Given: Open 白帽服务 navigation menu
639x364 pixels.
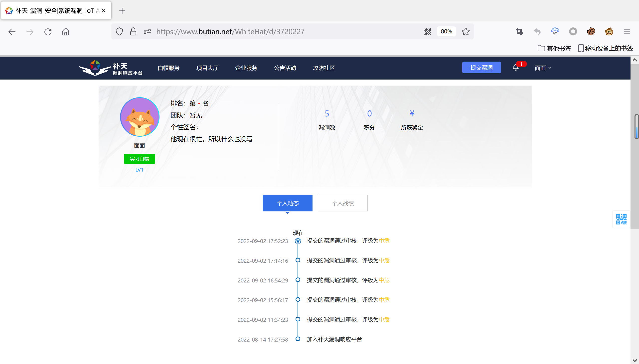Looking at the screenshot, I should click(x=168, y=68).
